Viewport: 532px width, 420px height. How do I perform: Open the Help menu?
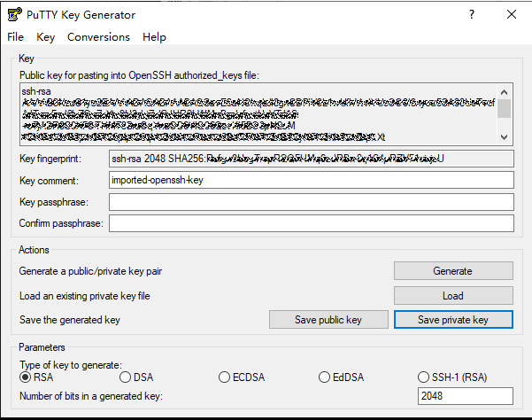pyautogui.click(x=154, y=36)
